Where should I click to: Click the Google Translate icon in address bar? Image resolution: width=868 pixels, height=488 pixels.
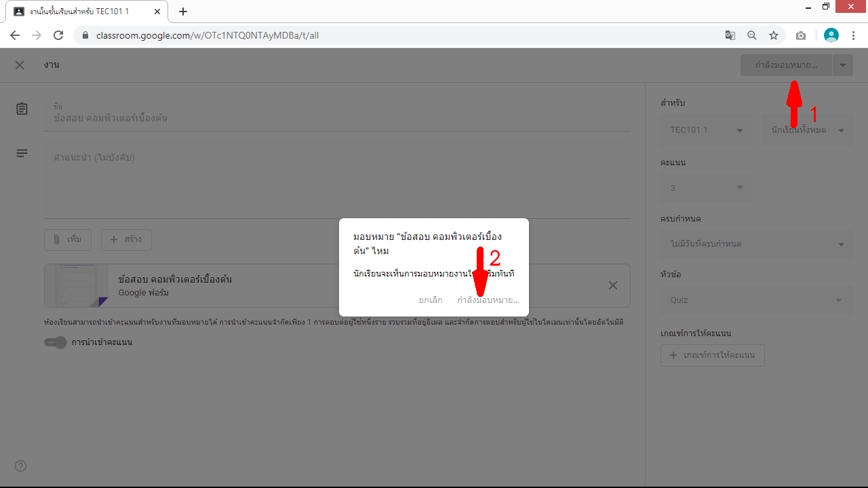pyautogui.click(x=730, y=35)
